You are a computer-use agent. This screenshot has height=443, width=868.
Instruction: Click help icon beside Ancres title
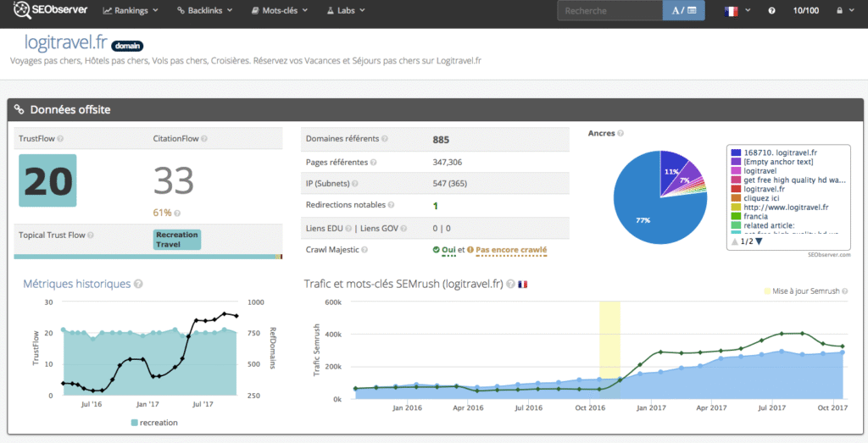click(x=621, y=134)
